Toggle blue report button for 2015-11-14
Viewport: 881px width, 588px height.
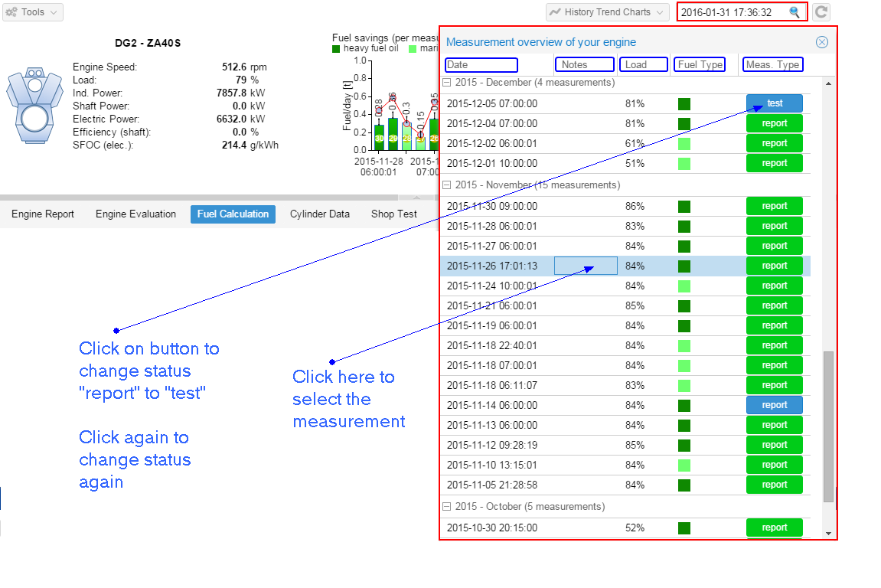pyautogui.click(x=774, y=405)
